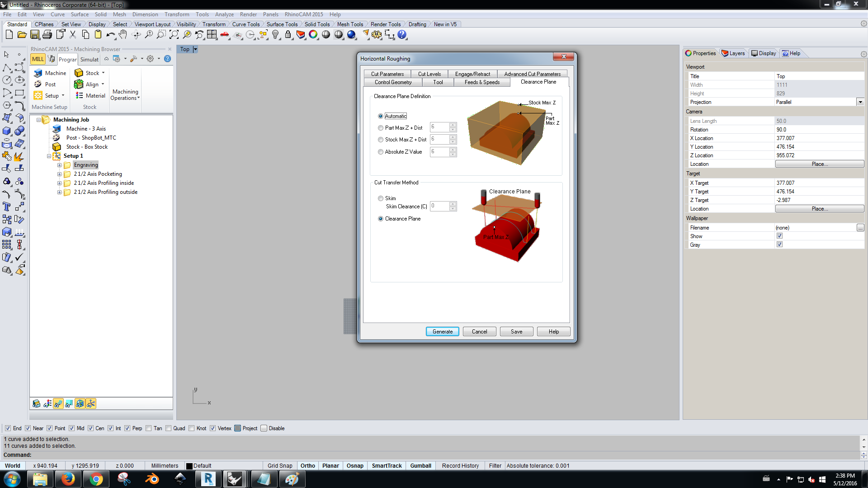This screenshot has width=868, height=488.
Task: Click the New file icon
Action: point(9,35)
